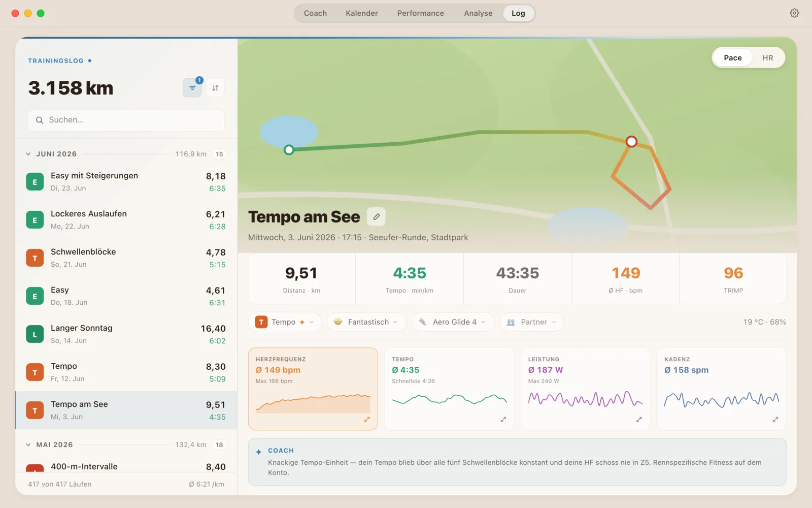Click the E badge of Easy mit Steigerungen
812x508 pixels.
(x=35, y=182)
